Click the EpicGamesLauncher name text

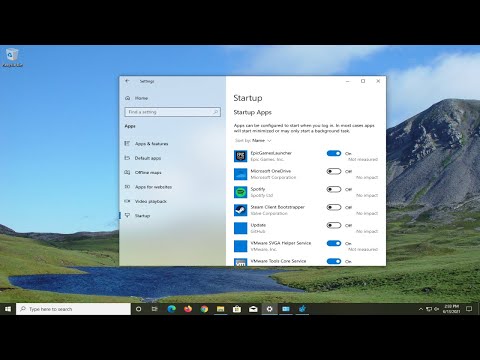click(x=271, y=153)
